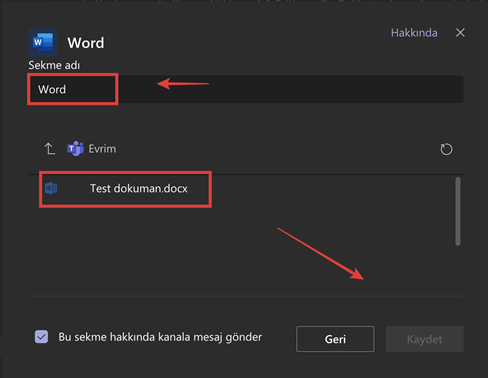This screenshot has height=378, width=488.
Task: Click the 'Bu sekme hakkında kanala mesaj gönder' label
Action: click(160, 337)
